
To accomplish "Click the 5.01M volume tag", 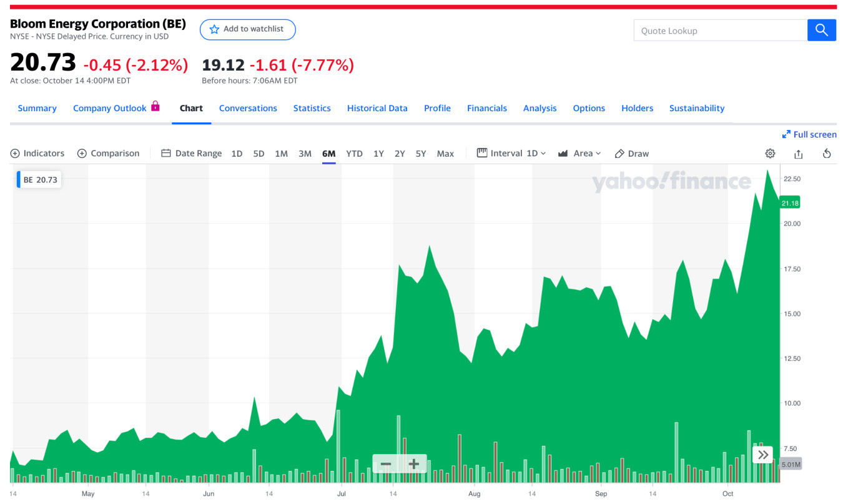I will 791,464.
